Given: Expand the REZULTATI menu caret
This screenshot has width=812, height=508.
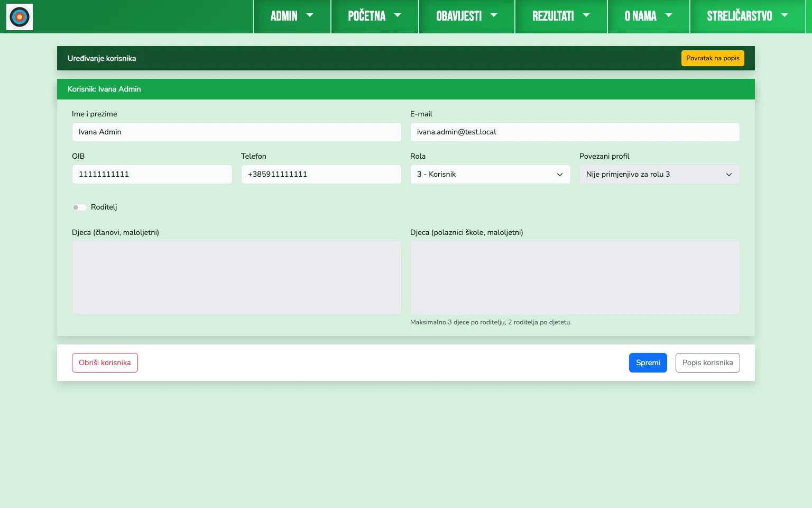Looking at the screenshot, I should [586, 16].
